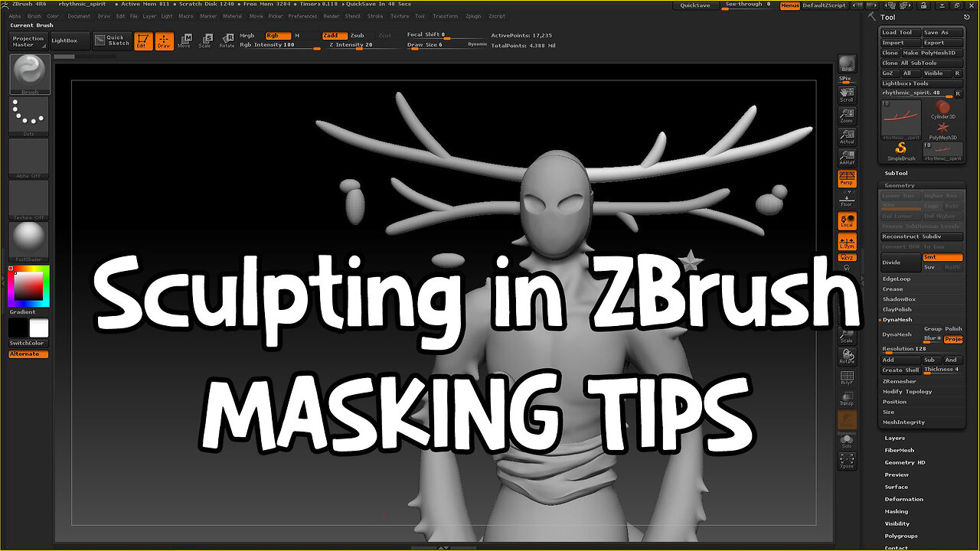Open the Preferences menu
980x551 pixels.
(302, 16)
